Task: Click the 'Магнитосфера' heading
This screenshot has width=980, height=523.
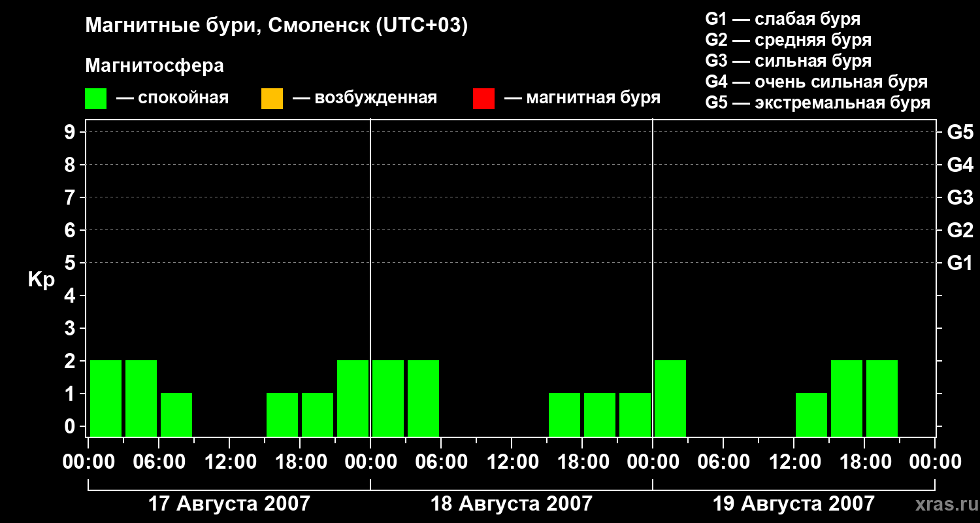Action: click(154, 66)
